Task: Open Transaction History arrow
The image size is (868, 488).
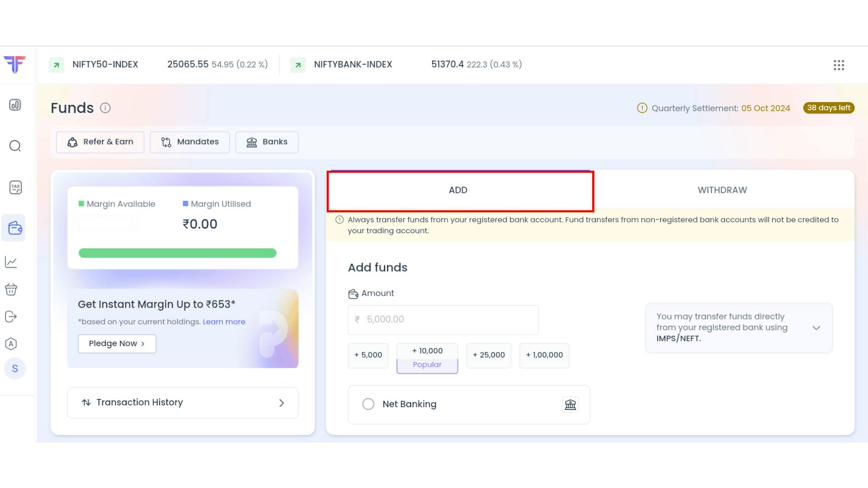Action: pyautogui.click(x=281, y=403)
